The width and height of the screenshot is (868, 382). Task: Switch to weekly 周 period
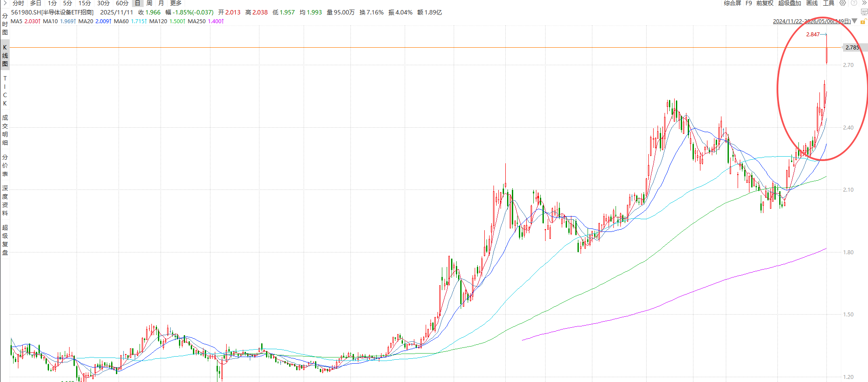[x=149, y=3]
